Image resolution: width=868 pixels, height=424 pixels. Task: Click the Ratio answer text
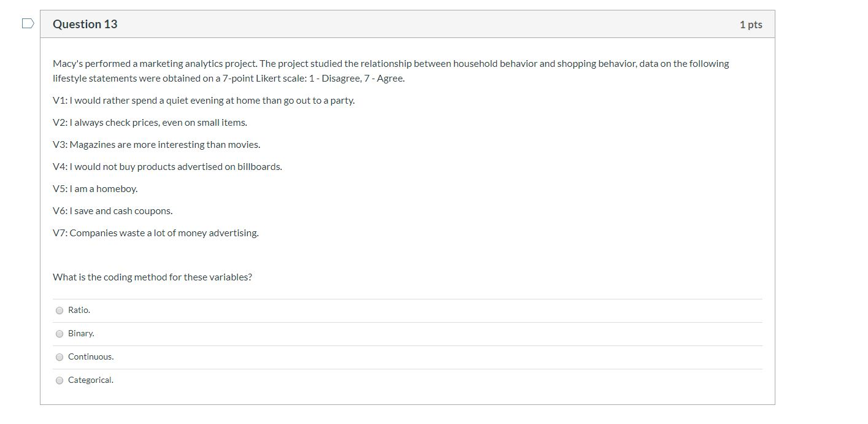(79, 310)
